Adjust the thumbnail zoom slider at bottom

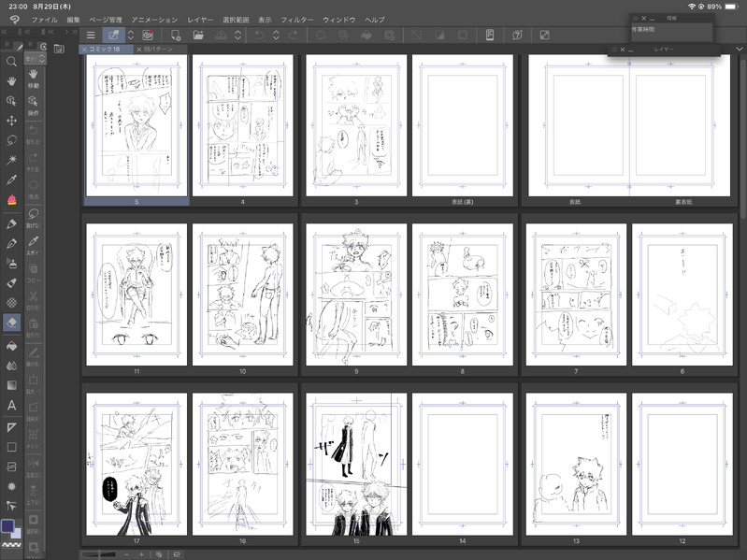click(99, 554)
